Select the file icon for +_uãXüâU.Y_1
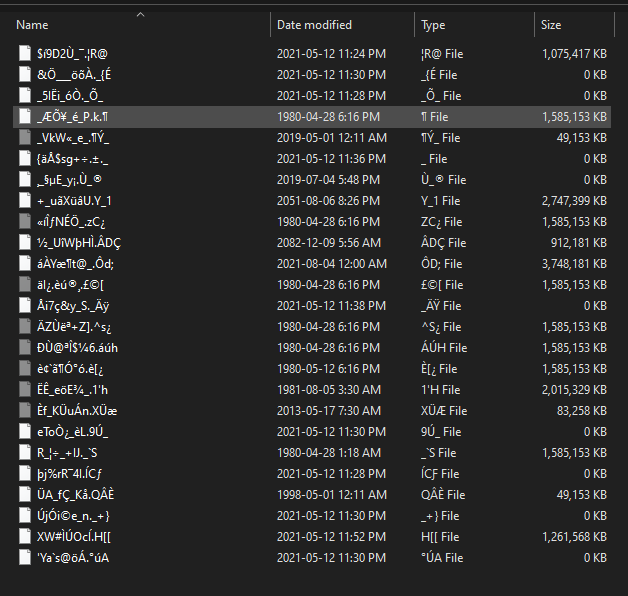Viewport: 628px width, 596px height. point(25,200)
